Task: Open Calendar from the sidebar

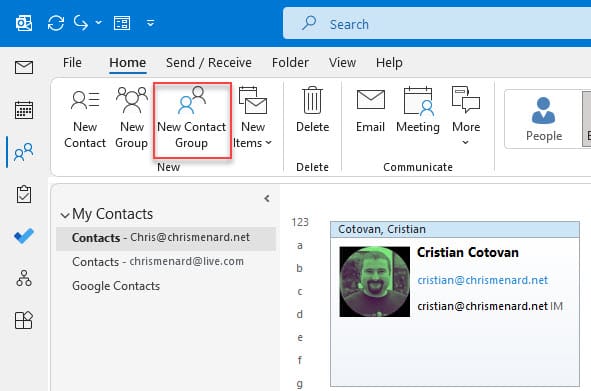Action: point(24,110)
